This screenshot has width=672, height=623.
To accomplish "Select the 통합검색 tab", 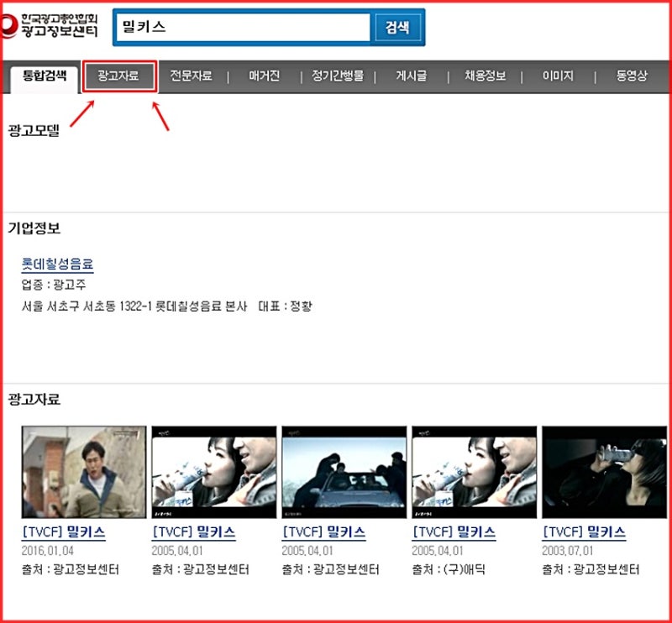I will tap(45, 77).
